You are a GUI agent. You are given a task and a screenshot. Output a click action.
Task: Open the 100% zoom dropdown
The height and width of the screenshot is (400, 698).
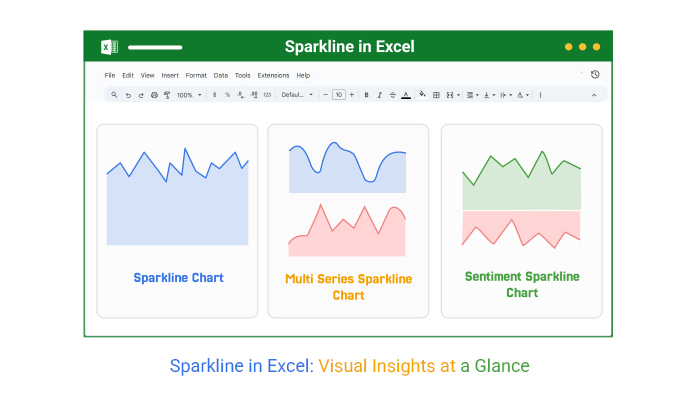pos(189,95)
